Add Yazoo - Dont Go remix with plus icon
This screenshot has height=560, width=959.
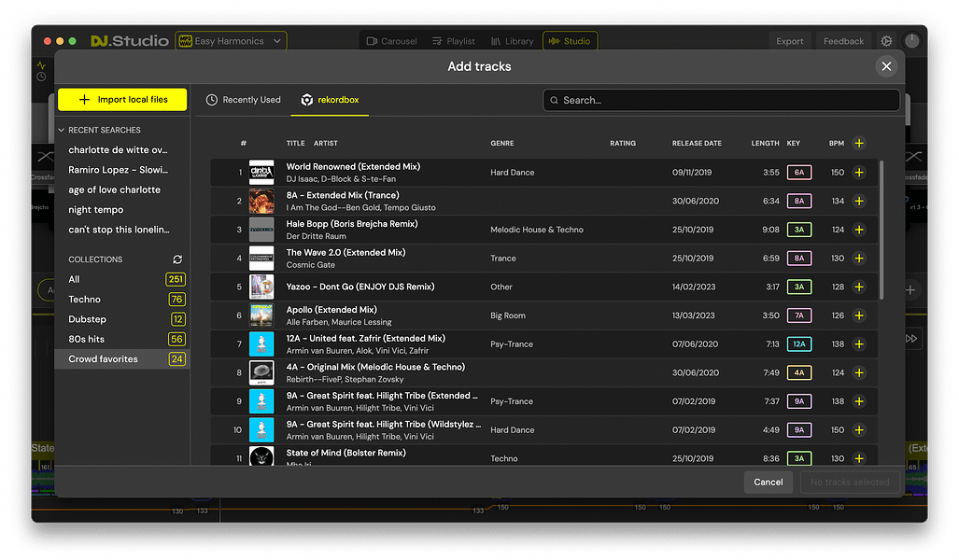point(859,287)
